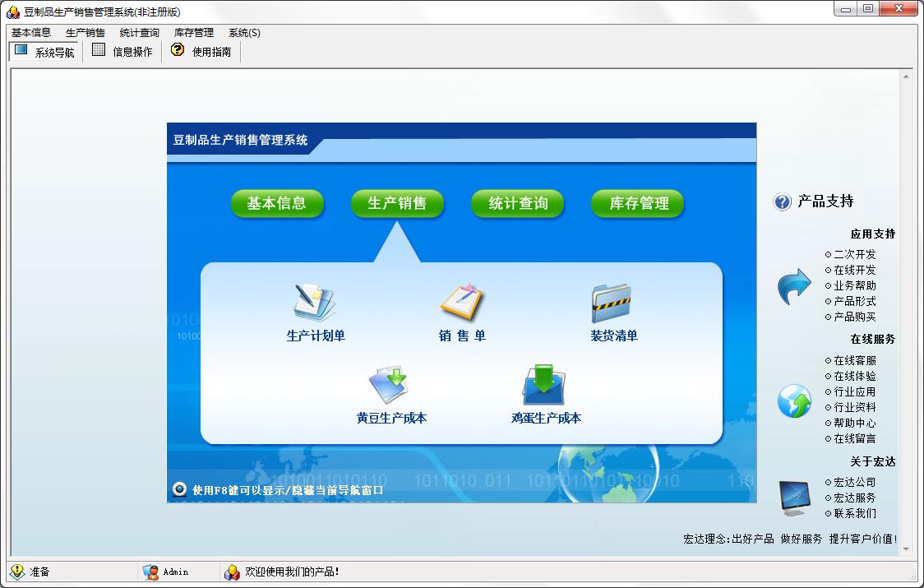Open the 库存管理 menu in menu bar

[194, 32]
